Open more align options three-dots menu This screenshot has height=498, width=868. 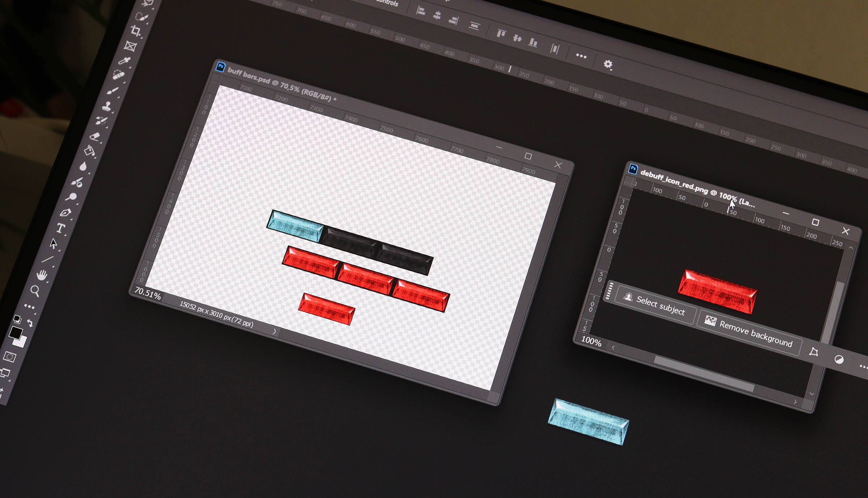(581, 56)
